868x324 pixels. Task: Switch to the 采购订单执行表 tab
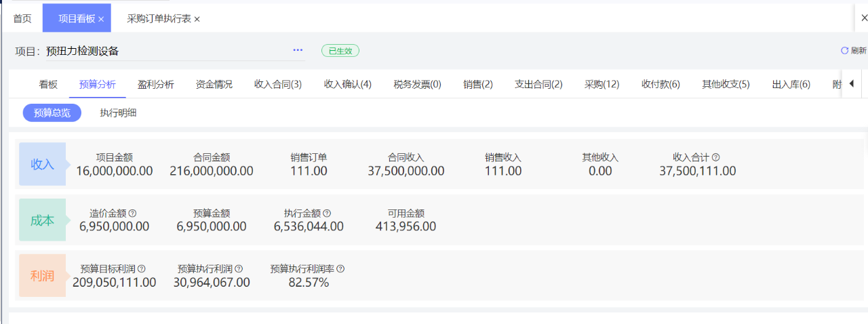pyautogui.click(x=159, y=19)
